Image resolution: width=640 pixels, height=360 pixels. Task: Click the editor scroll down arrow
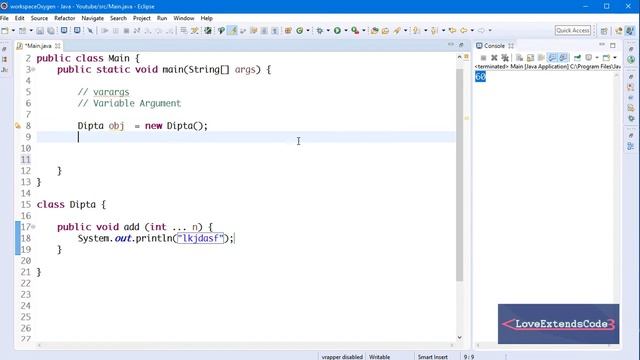coord(460,337)
